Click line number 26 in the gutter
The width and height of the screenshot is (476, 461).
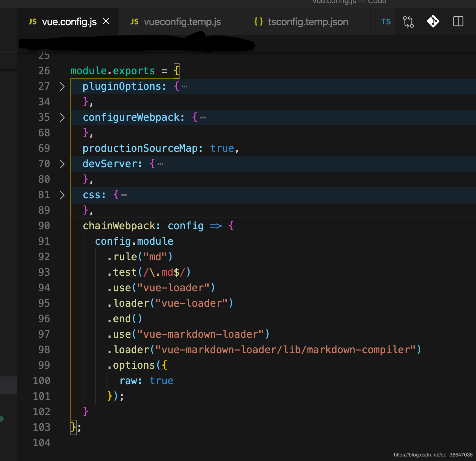point(44,71)
